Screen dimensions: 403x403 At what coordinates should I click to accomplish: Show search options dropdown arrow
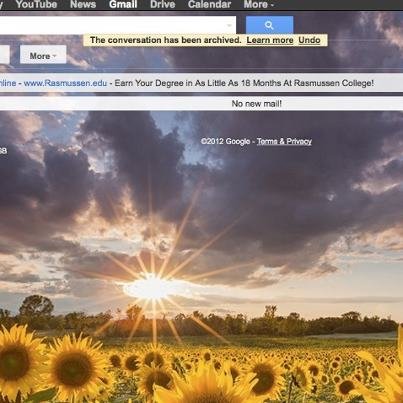click(229, 25)
